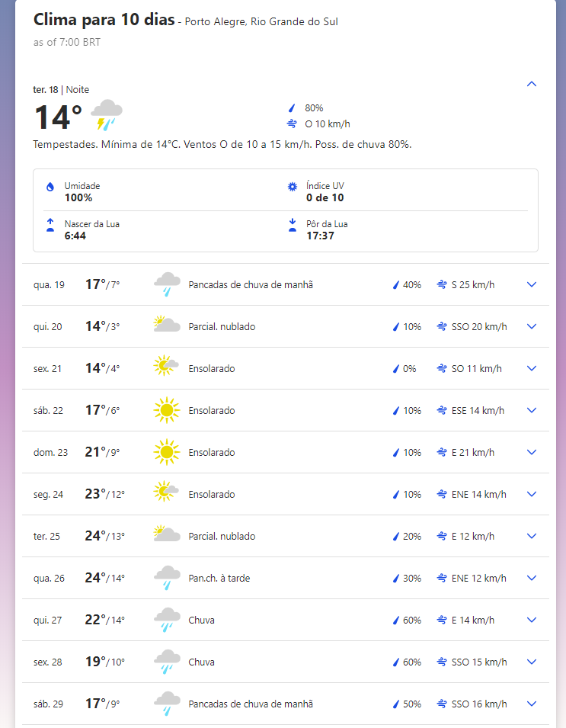This screenshot has width=566, height=728.
Task: Click the UV index sun icon
Action: tap(293, 187)
